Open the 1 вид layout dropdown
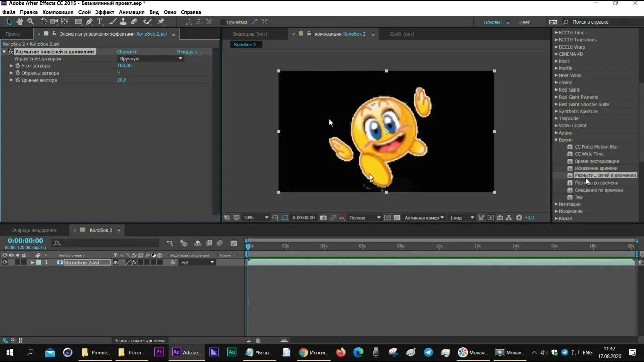 pos(462,218)
